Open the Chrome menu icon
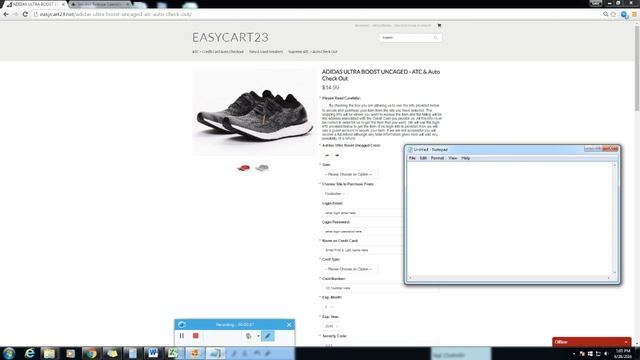Screen dimensions: 640x360 [634, 14]
